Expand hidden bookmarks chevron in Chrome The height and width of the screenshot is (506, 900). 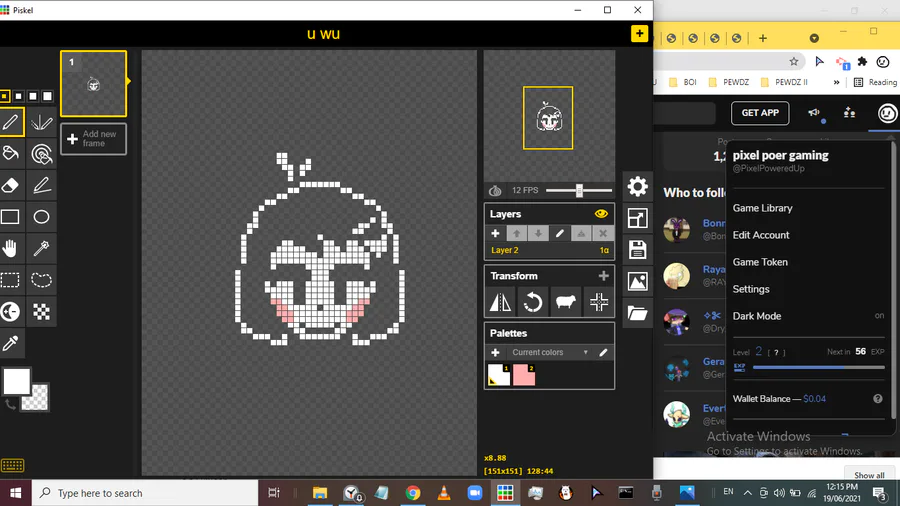pos(836,82)
